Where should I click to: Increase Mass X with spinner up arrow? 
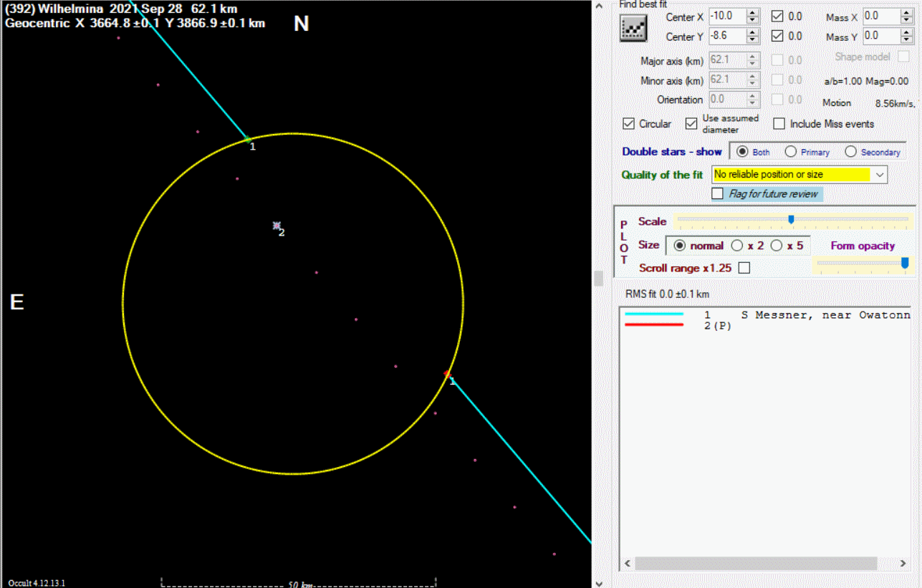907,13
